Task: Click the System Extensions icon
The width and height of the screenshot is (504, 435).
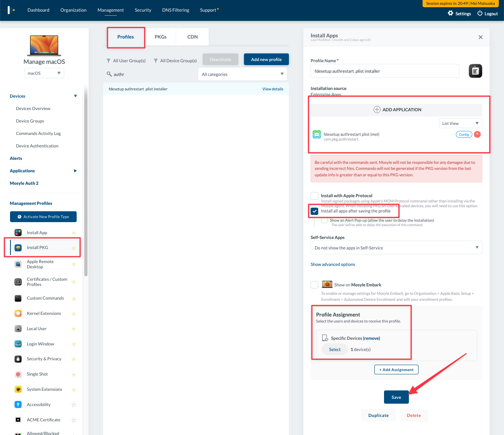Action: pyautogui.click(x=18, y=389)
